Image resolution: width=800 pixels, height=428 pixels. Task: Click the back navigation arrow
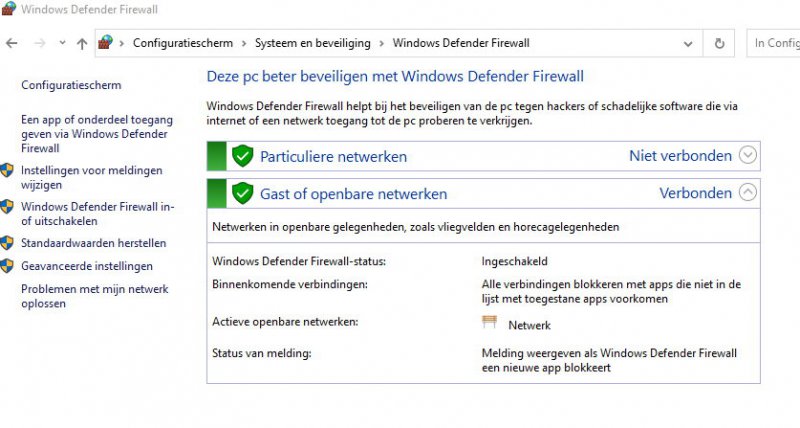point(12,43)
